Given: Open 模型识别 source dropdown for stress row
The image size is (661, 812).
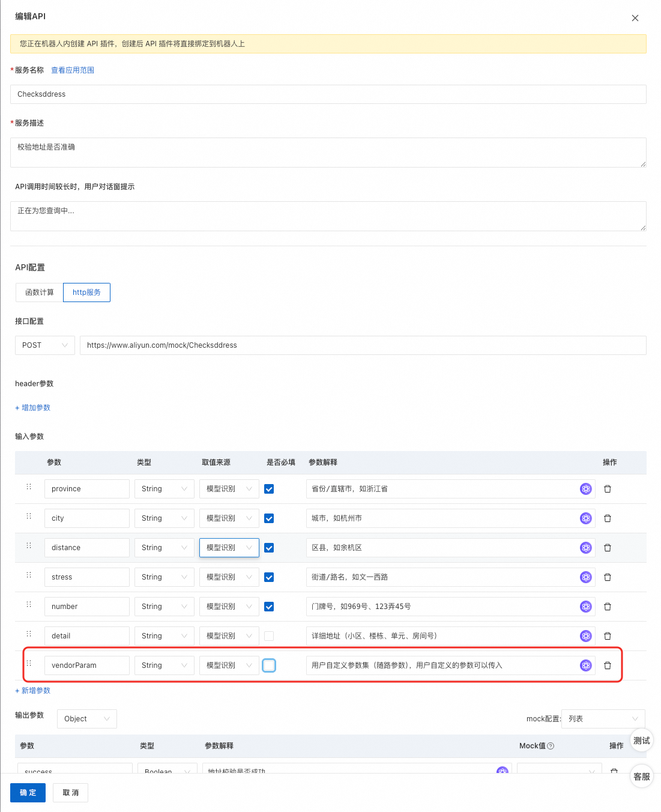Looking at the screenshot, I should [229, 577].
